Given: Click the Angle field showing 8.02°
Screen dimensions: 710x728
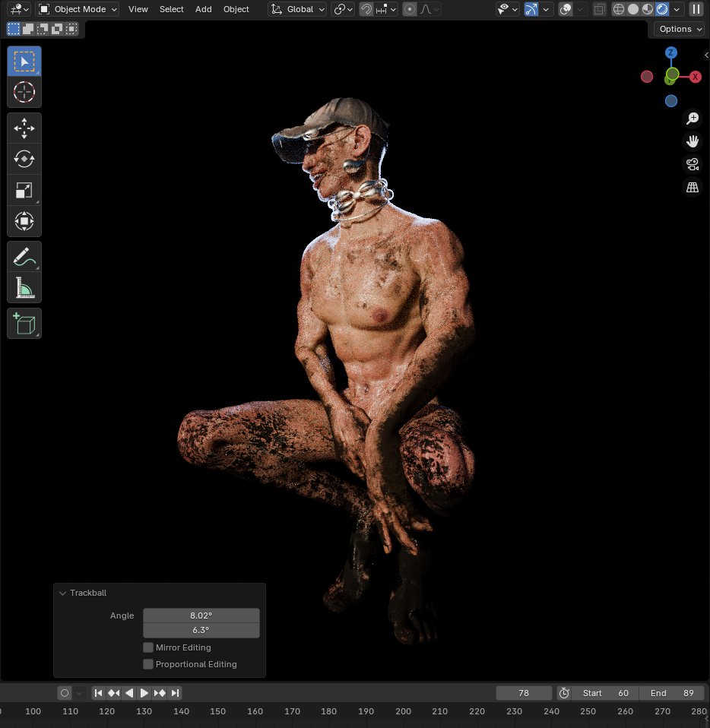Looking at the screenshot, I should click(201, 616).
